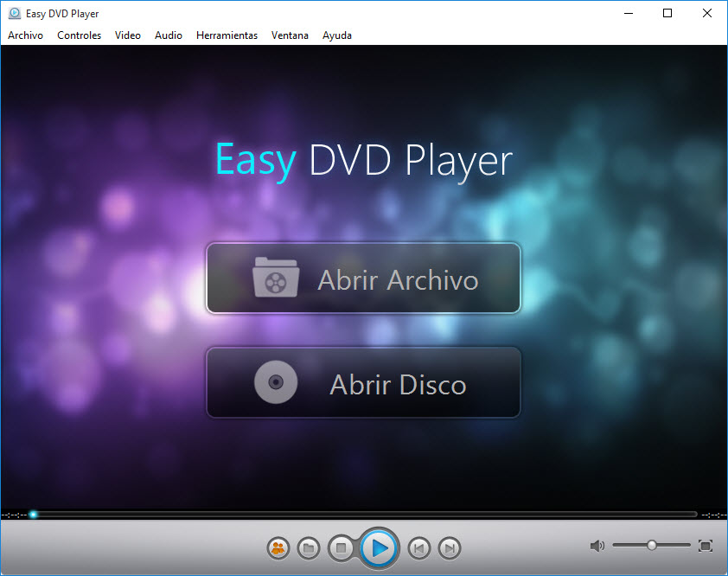Open the Archivo menu

pos(26,35)
